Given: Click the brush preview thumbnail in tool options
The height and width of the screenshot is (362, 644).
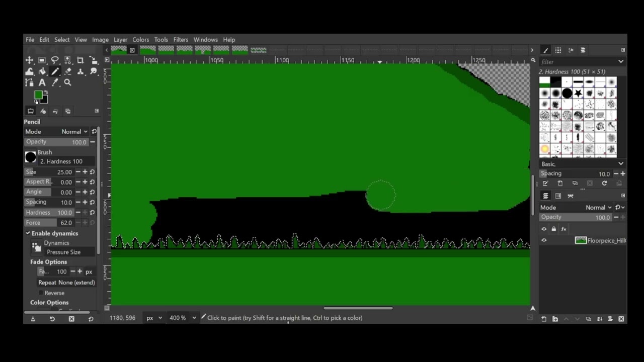Looking at the screenshot, I should coord(31,157).
